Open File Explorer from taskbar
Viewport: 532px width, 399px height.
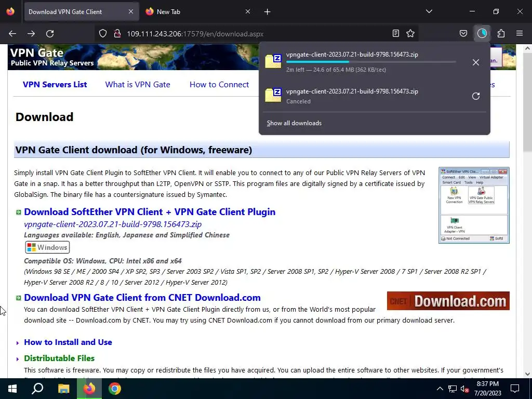pyautogui.click(x=63, y=389)
